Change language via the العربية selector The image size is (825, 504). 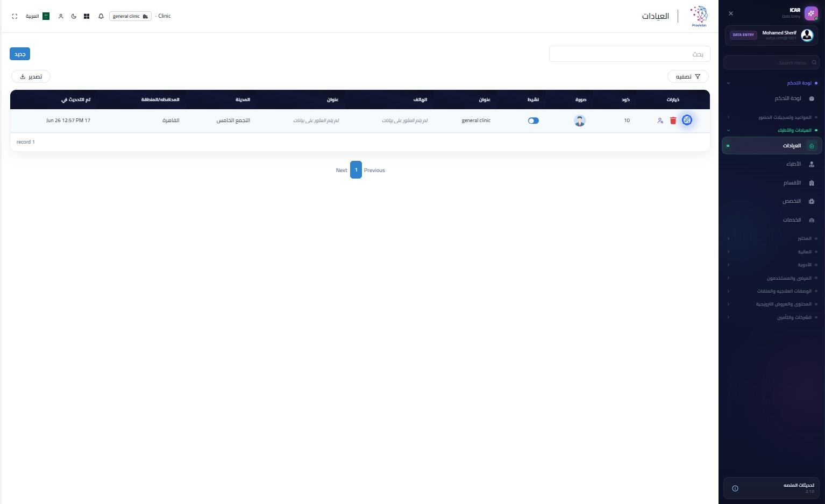coord(38,16)
